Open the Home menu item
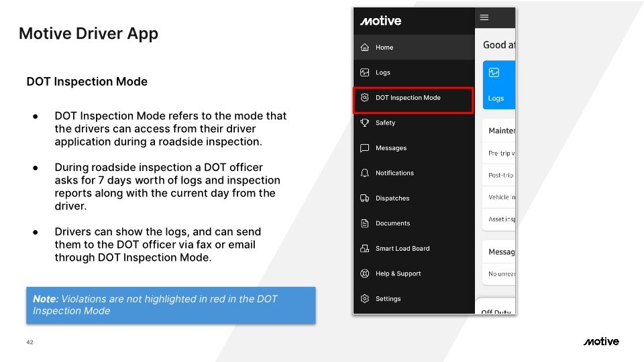 tap(414, 47)
